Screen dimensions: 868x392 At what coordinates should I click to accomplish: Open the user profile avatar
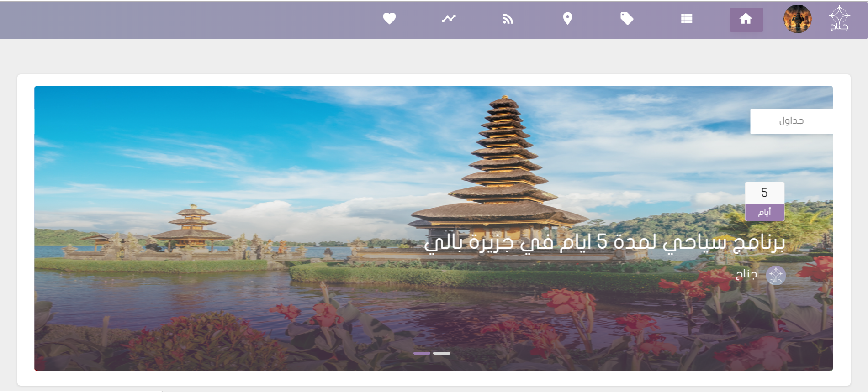tap(797, 19)
